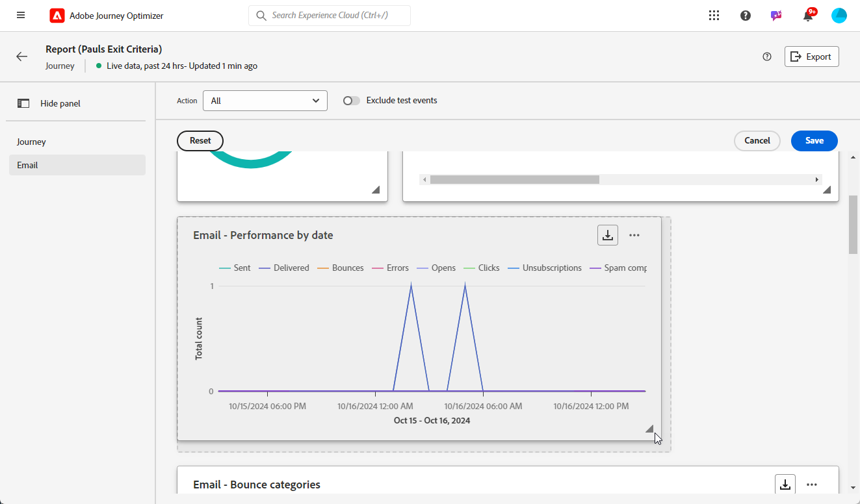Click the Export button
The image size is (860, 504).
[811, 57]
